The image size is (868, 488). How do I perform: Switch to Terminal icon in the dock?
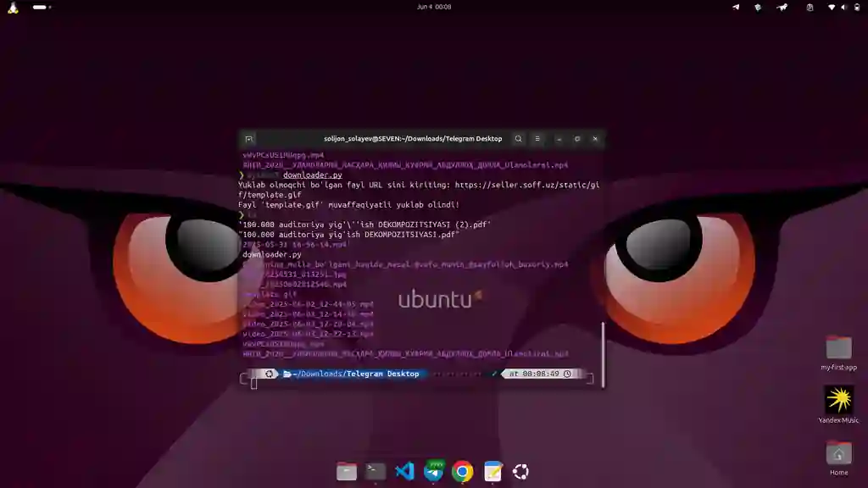376,471
